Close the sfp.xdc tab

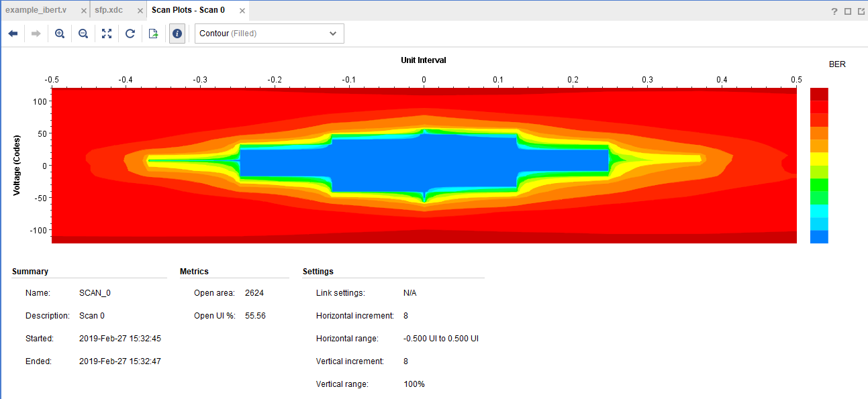pyautogui.click(x=140, y=11)
